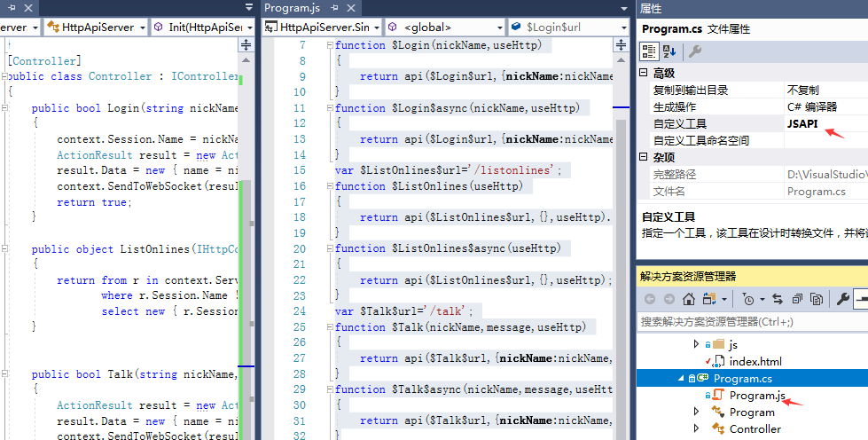Open HttpApiServer.Sin project dropdown
The width and height of the screenshot is (868, 440).
point(377,27)
